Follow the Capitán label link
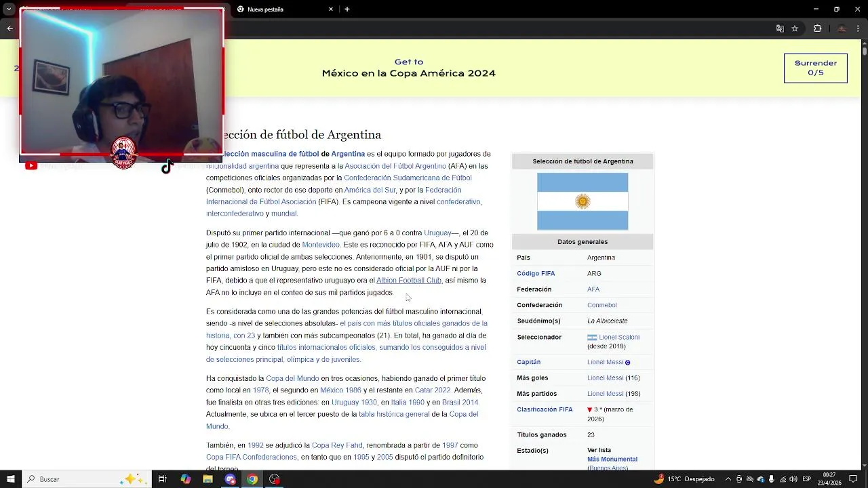 click(528, 363)
